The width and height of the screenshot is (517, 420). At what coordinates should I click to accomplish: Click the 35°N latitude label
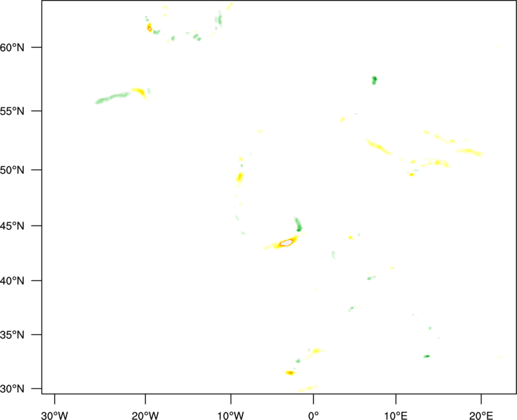(12, 335)
